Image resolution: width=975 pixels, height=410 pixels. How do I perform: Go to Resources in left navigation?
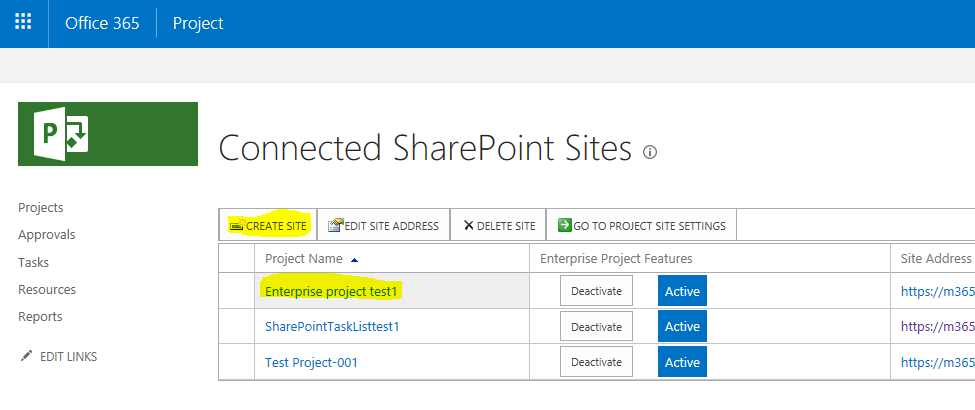point(47,289)
